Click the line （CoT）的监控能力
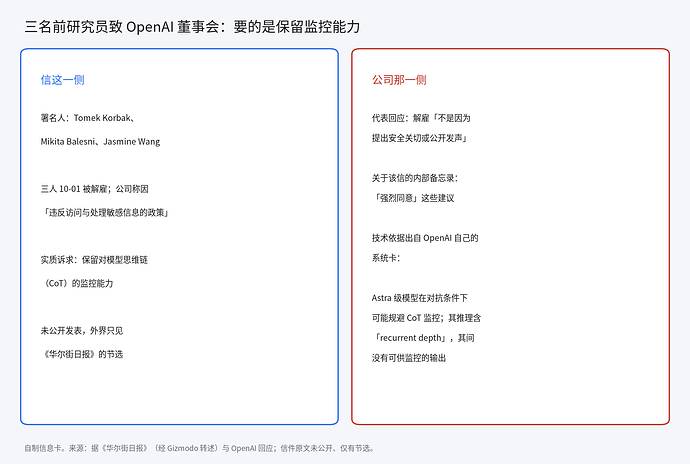 click(77, 284)
